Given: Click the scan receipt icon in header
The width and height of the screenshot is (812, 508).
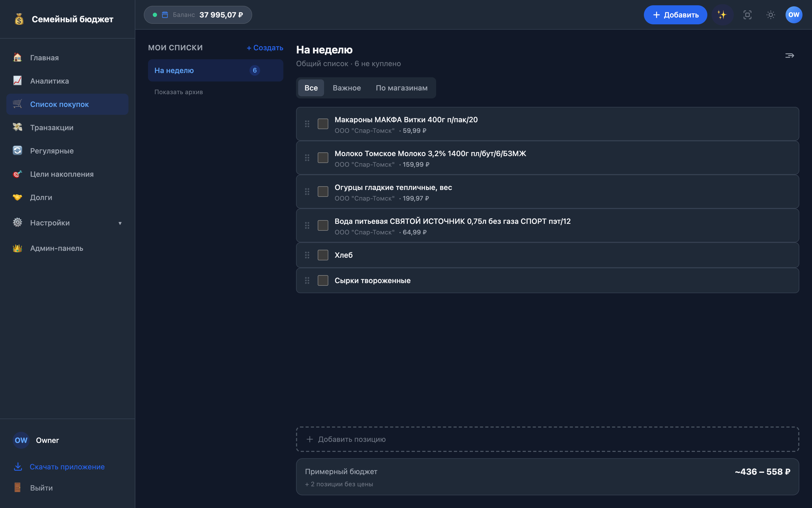Looking at the screenshot, I should click(747, 15).
